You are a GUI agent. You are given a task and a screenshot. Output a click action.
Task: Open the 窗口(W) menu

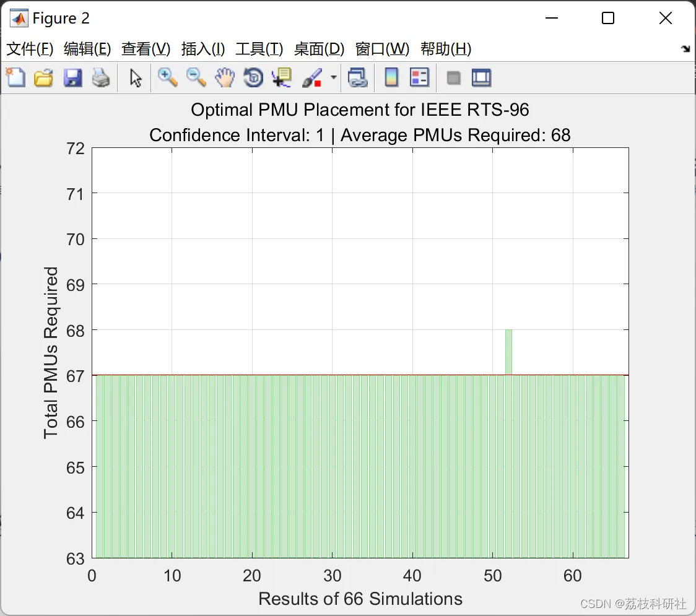click(x=382, y=49)
